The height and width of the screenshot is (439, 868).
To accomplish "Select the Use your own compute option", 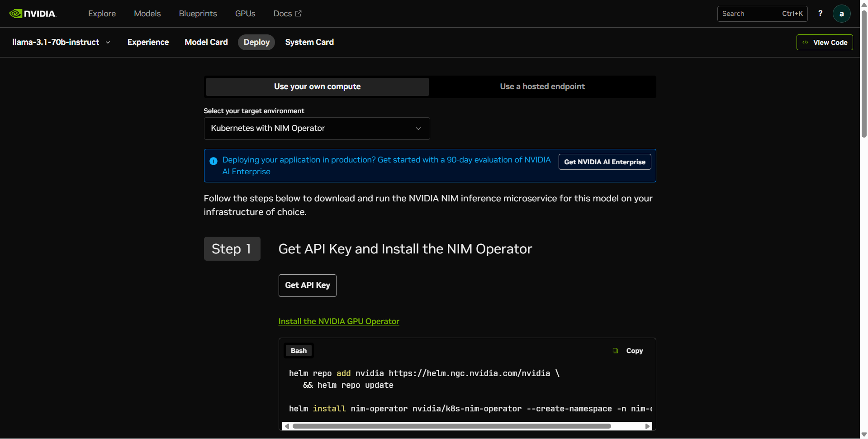I will coord(317,86).
